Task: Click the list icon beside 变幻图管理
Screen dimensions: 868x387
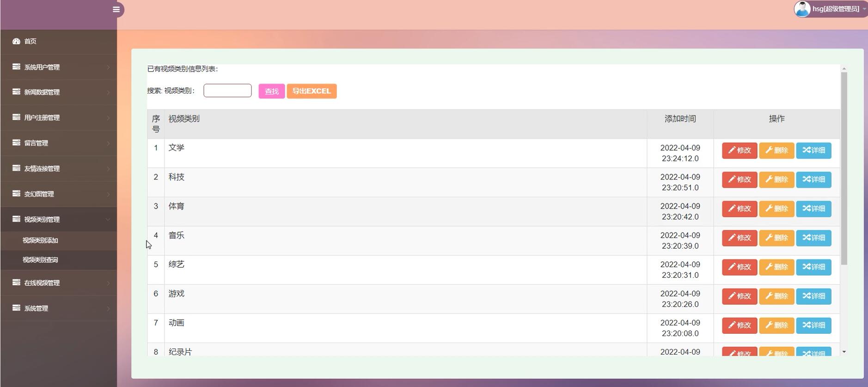Action: click(x=16, y=193)
